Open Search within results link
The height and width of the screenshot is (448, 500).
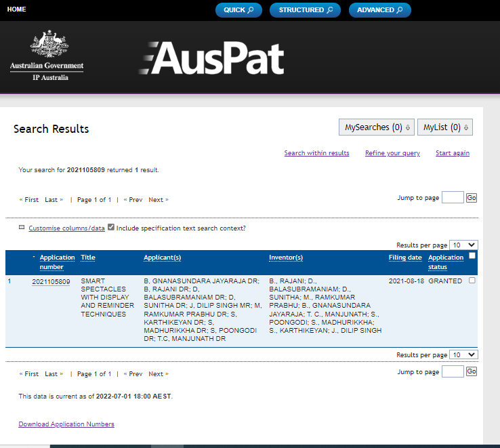(x=316, y=153)
